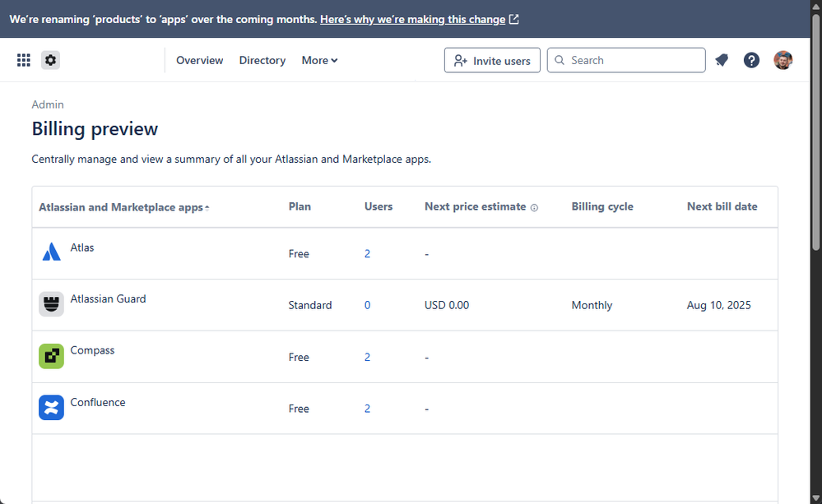
Task: Click the Confluence app name
Action: pos(98,402)
